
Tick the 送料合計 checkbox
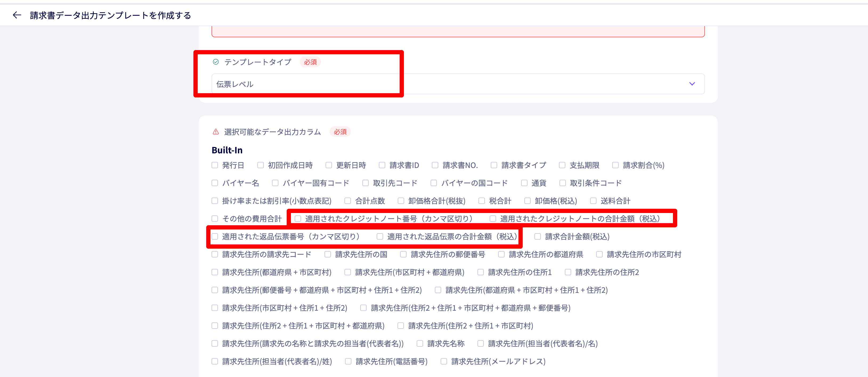click(593, 201)
